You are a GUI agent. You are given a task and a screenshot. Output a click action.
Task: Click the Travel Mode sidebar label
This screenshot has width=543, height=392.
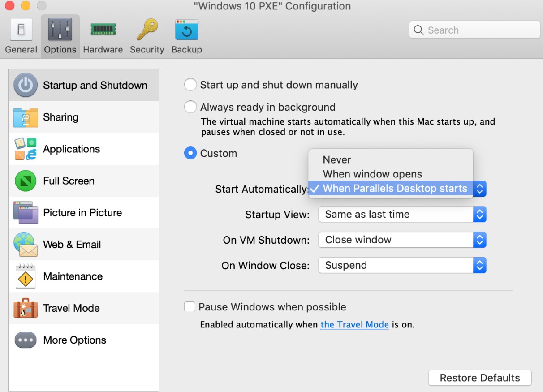(x=71, y=308)
